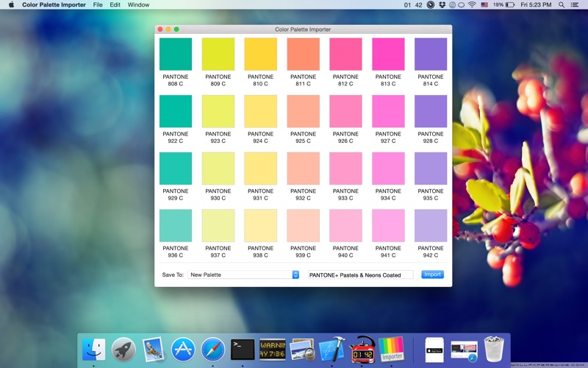This screenshot has width=588, height=368.
Task: Open the Trash in the dock
Action: click(493, 349)
